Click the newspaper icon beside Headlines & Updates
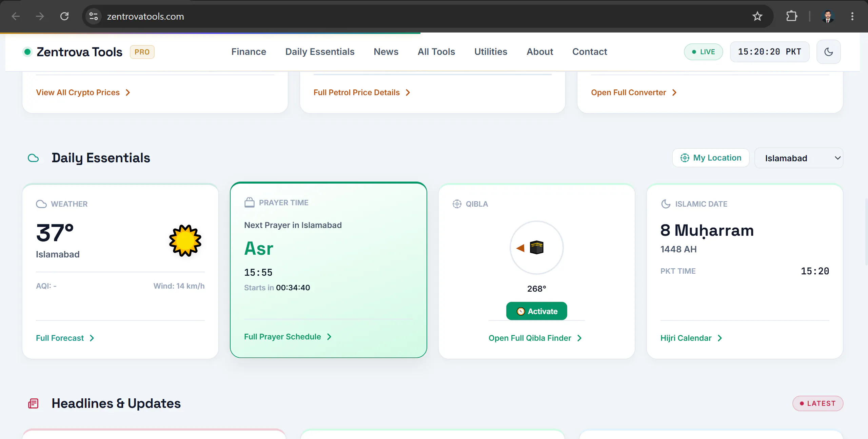 33,403
